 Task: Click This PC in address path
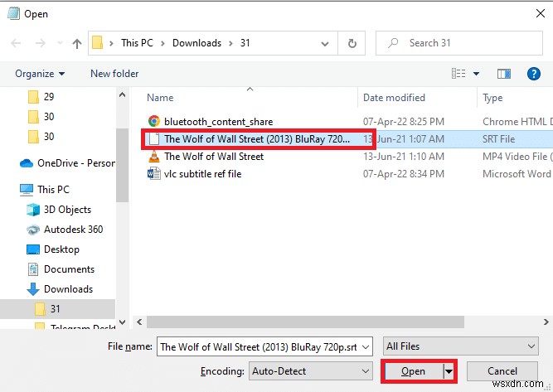(137, 43)
